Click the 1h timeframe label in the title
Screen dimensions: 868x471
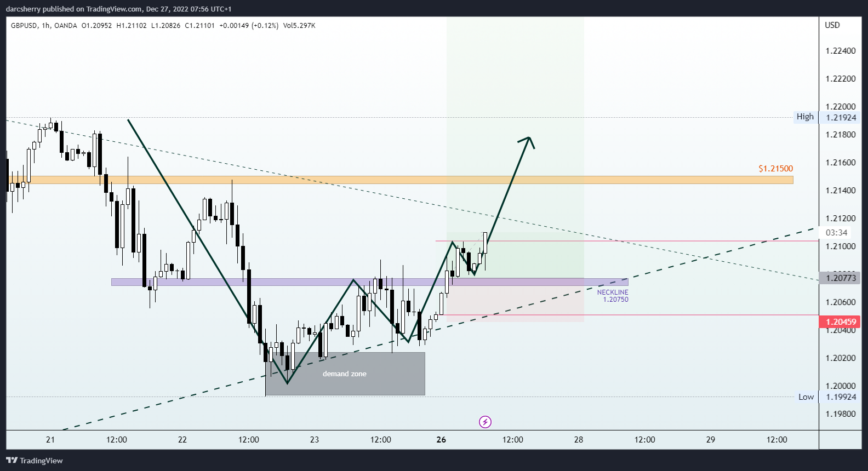[x=45, y=26]
